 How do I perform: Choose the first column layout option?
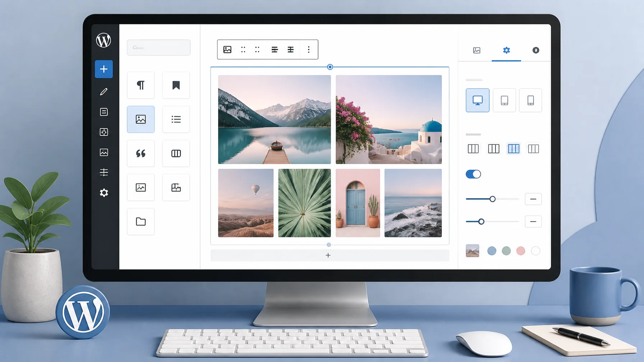click(473, 149)
